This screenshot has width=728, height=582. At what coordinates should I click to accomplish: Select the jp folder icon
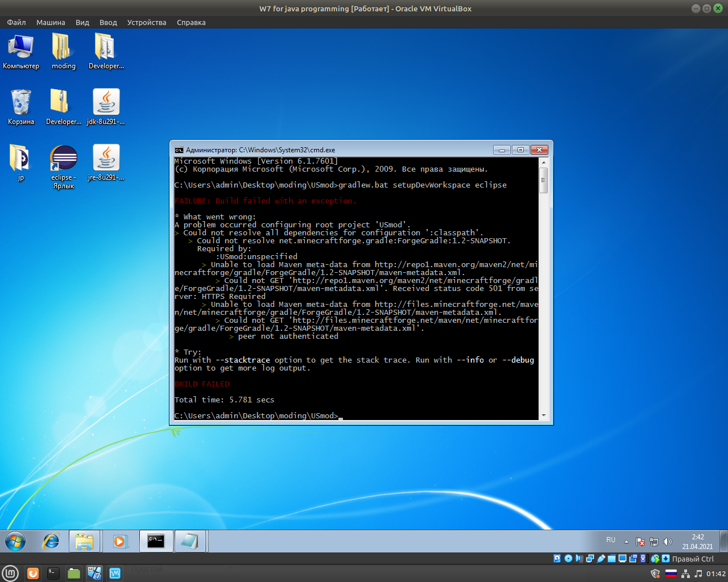point(21,163)
